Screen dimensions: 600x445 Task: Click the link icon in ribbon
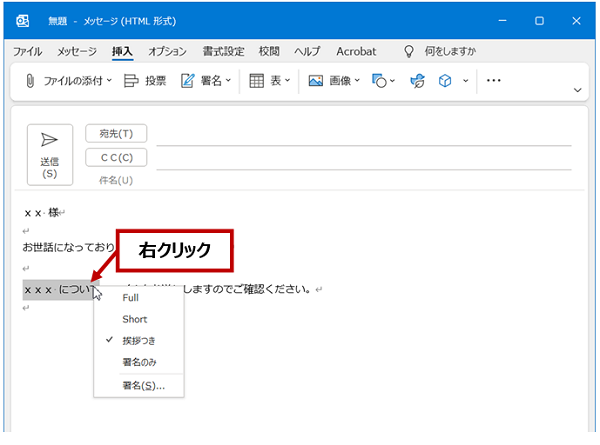click(x=418, y=81)
